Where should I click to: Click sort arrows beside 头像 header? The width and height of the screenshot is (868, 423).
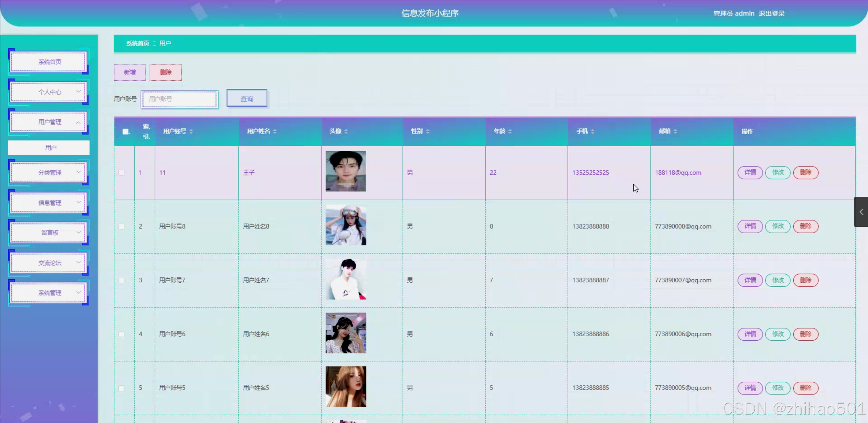coord(346,131)
